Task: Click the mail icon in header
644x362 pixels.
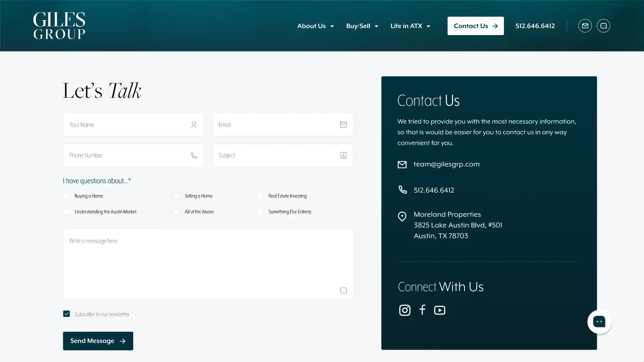Action: point(585,26)
